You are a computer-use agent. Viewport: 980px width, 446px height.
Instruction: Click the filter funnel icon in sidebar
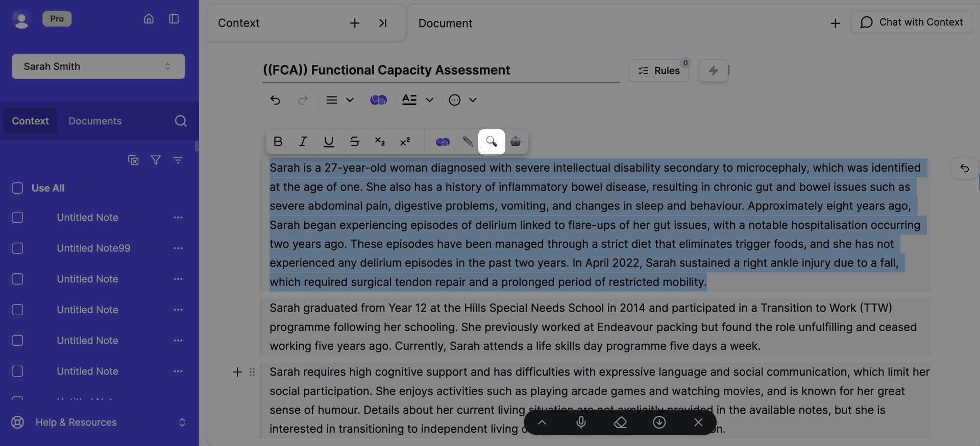156,160
